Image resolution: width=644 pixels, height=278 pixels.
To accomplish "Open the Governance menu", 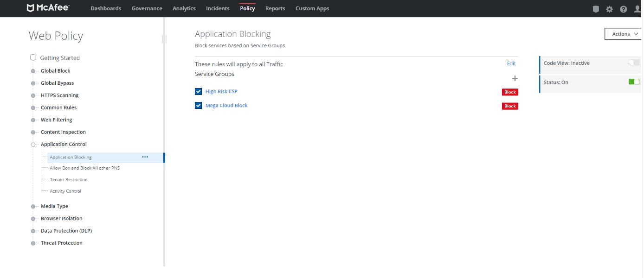I will 147,8.
